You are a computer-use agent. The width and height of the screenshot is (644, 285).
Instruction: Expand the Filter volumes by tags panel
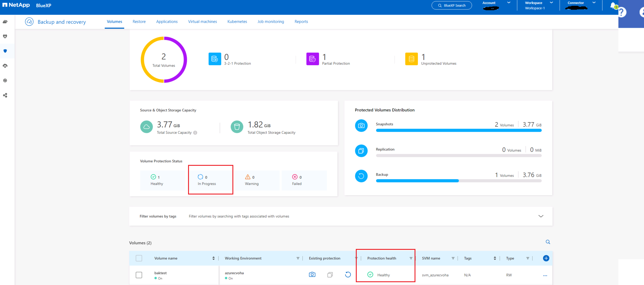[541, 216]
